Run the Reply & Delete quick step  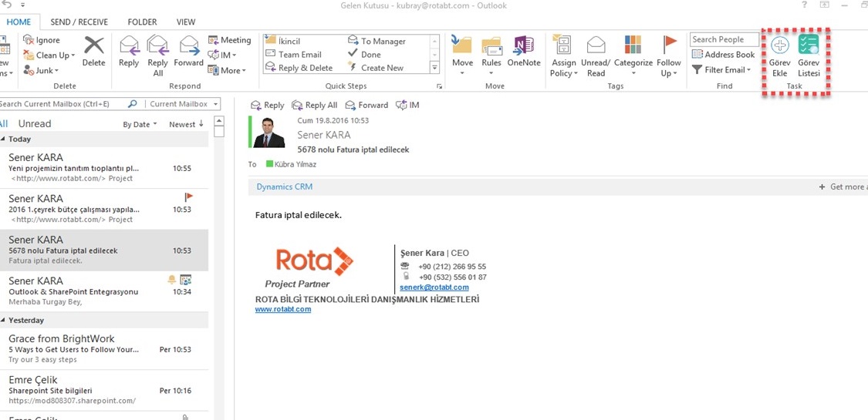coord(299,67)
